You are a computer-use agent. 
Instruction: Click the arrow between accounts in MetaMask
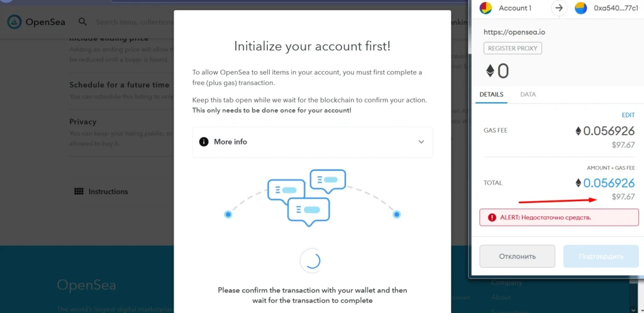pos(559,8)
